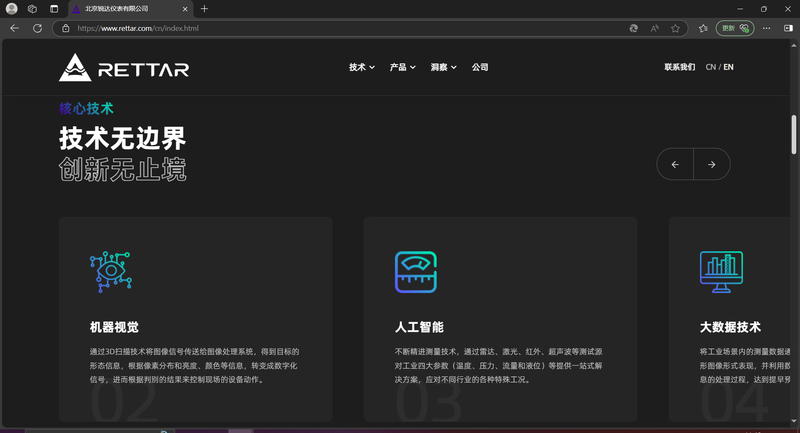This screenshot has height=433, width=800.
Task: Expand the 洞察 navigation menu
Action: [443, 67]
